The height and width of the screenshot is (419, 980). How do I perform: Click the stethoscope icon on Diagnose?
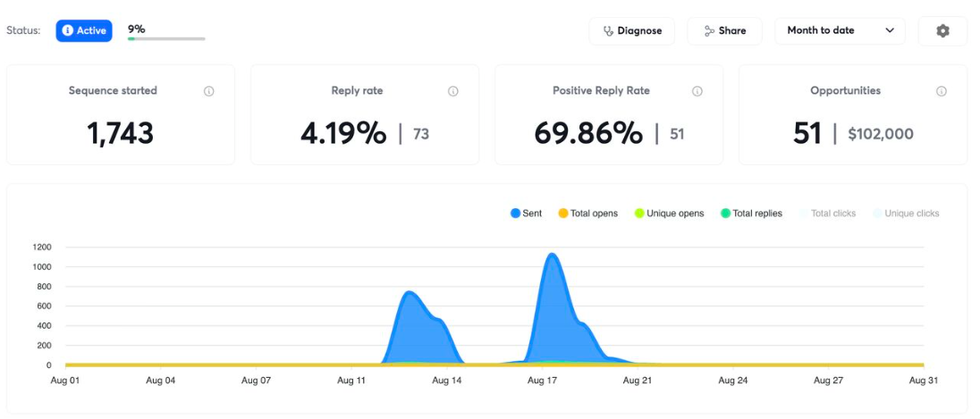(607, 30)
